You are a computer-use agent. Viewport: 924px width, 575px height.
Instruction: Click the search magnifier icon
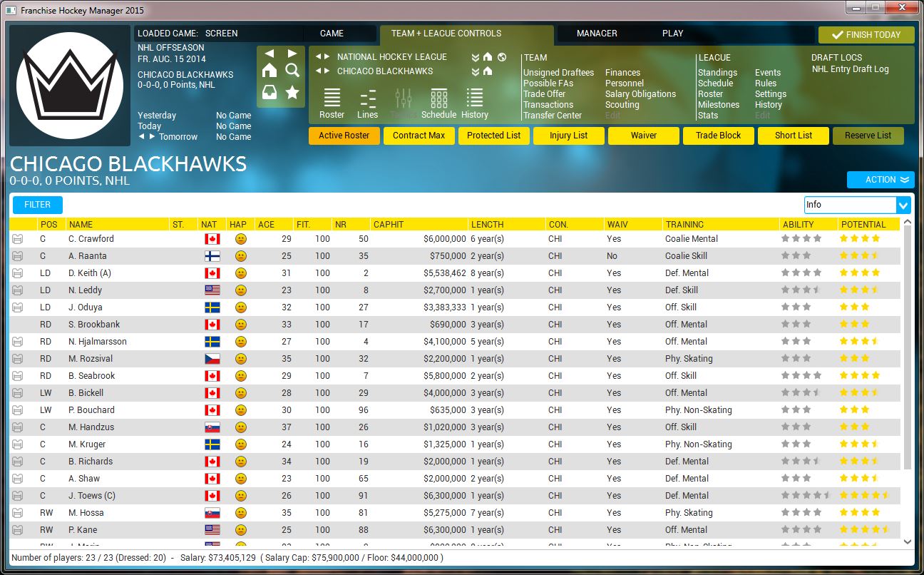(x=292, y=70)
